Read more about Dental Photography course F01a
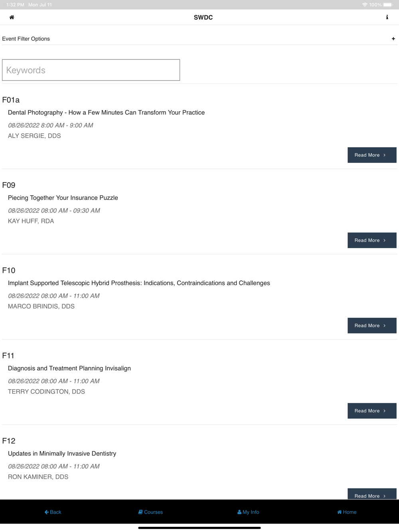 (x=371, y=155)
